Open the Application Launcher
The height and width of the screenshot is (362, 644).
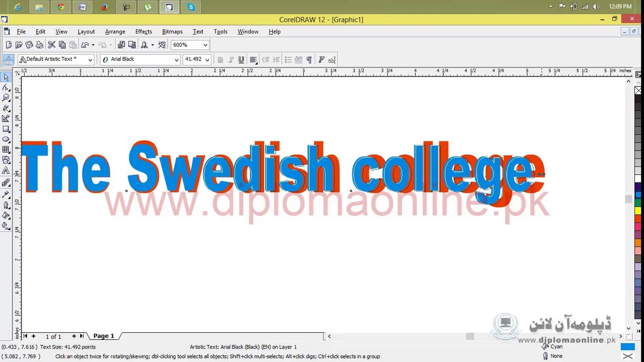point(144,45)
